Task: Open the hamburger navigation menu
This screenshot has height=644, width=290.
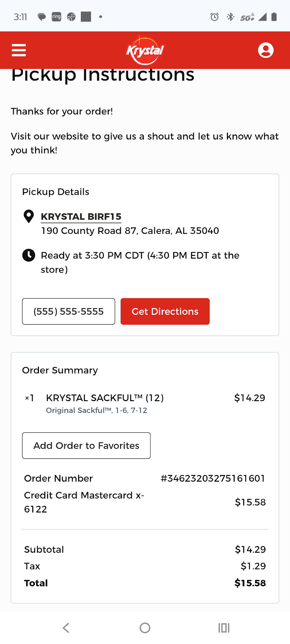Action: (19, 50)
